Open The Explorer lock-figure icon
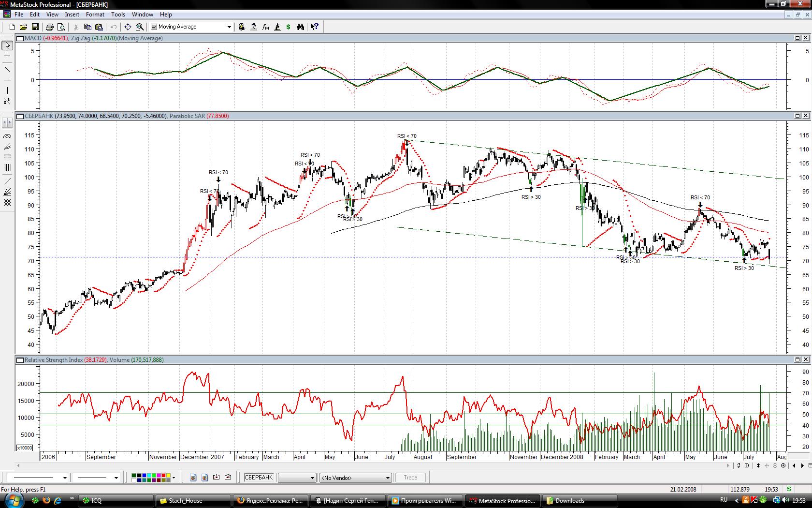Viewport: 812px width, 508px height. (x=242, y=27)
